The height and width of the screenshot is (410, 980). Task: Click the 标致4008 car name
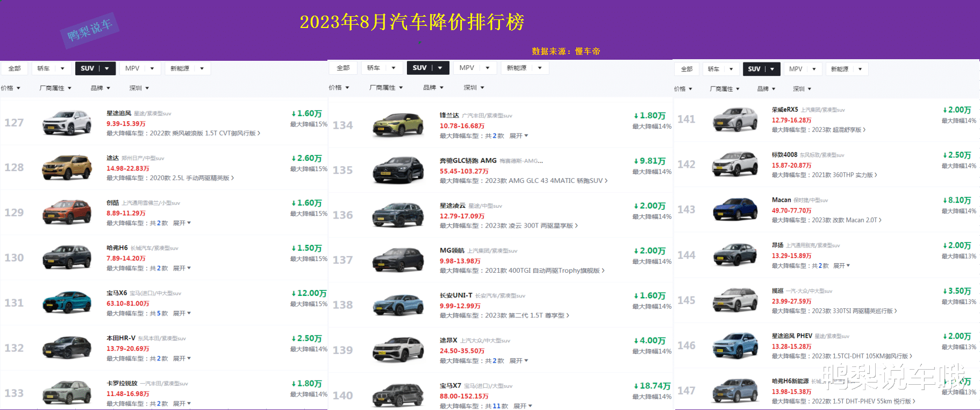tap(784, 154)
